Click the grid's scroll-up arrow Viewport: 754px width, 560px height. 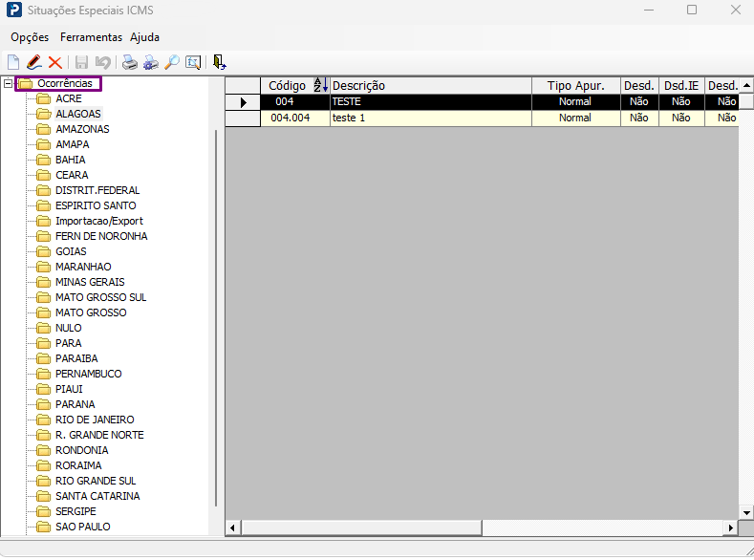pyautogui.click(x=746, y=86)
